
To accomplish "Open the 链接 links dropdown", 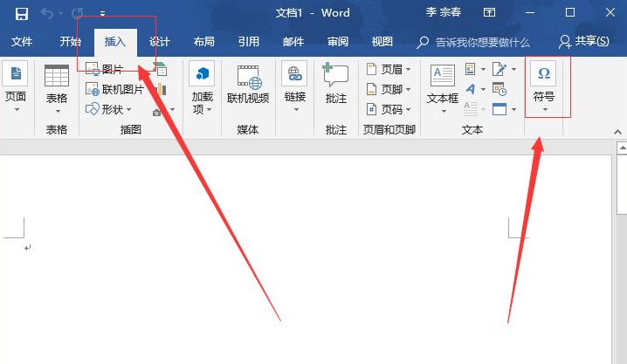I will [x=294, y=85].
